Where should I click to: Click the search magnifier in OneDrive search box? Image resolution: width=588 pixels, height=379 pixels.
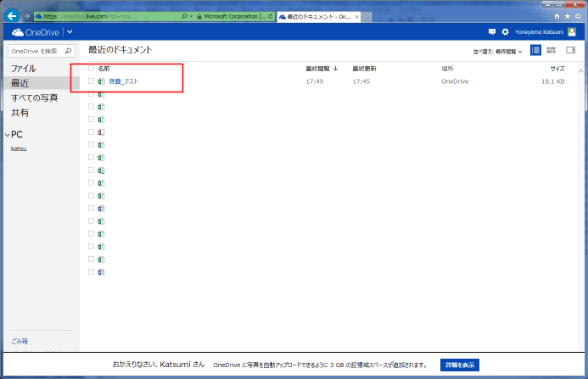71,51
